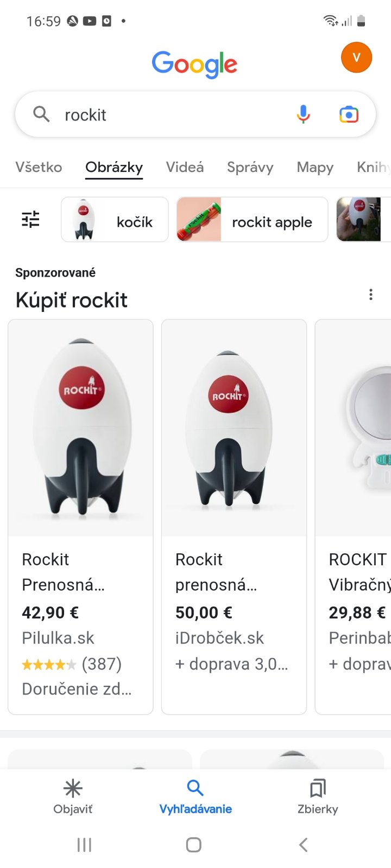This screenshot has height=868, width=391.
Task: Open the orange V account avatar
Action: 356,58
